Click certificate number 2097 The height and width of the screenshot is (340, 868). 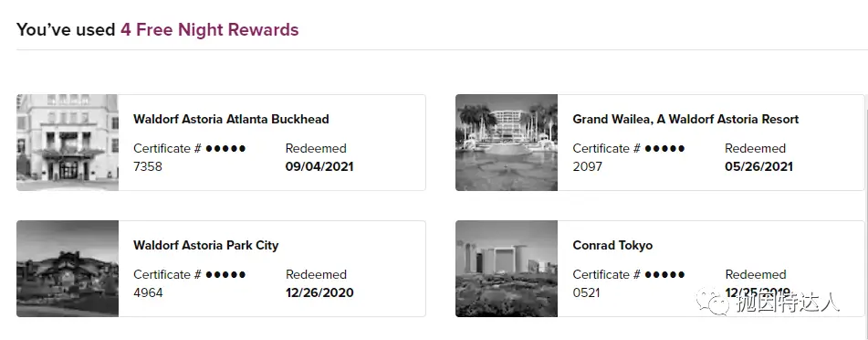pyautogui.click(x=588, y=166)
